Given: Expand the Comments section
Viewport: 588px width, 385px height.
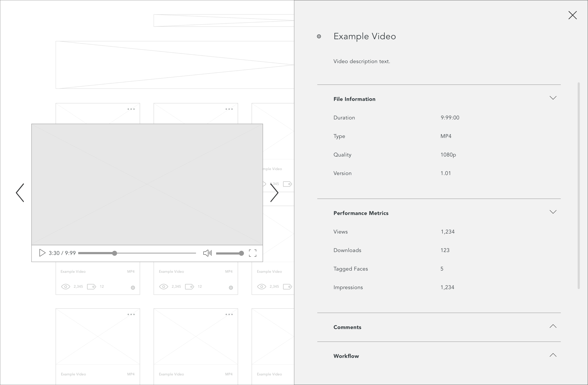Looking at the screenshot, I should (553, 326).
